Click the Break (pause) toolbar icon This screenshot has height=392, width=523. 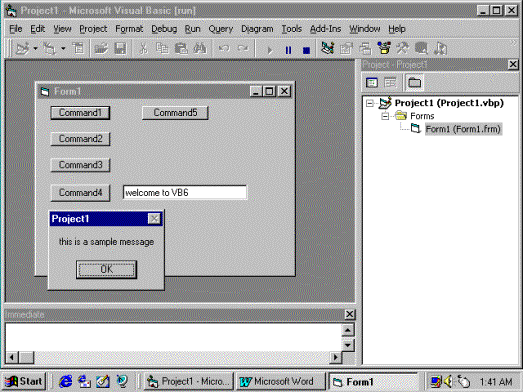coord(288,50)
